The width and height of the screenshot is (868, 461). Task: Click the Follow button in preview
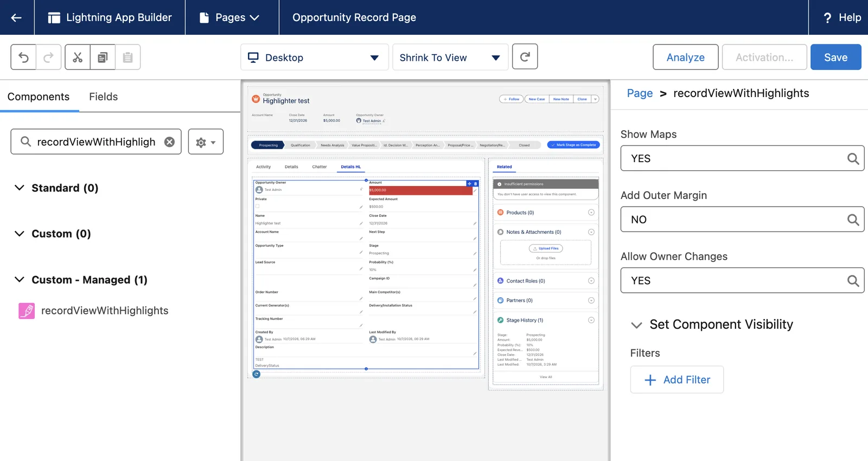pos(511,99)
